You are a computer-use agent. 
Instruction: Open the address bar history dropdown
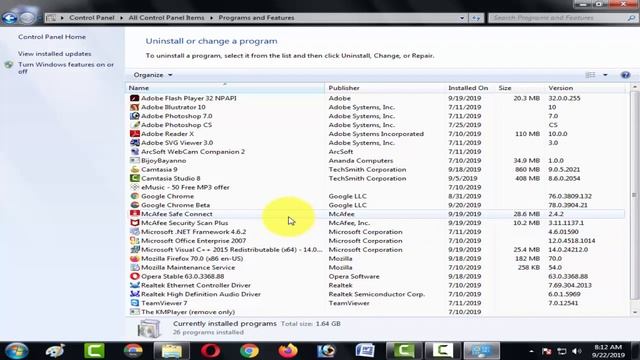[x=462, y=18]
